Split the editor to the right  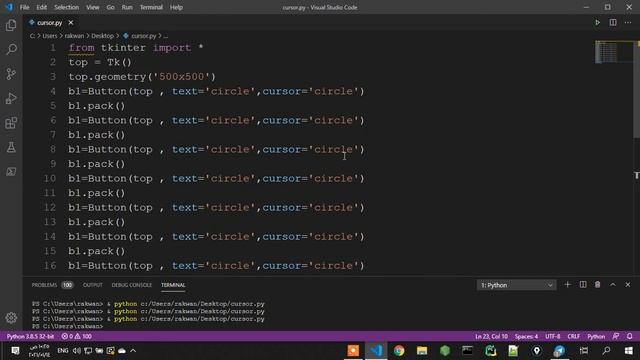coord(613,23)
